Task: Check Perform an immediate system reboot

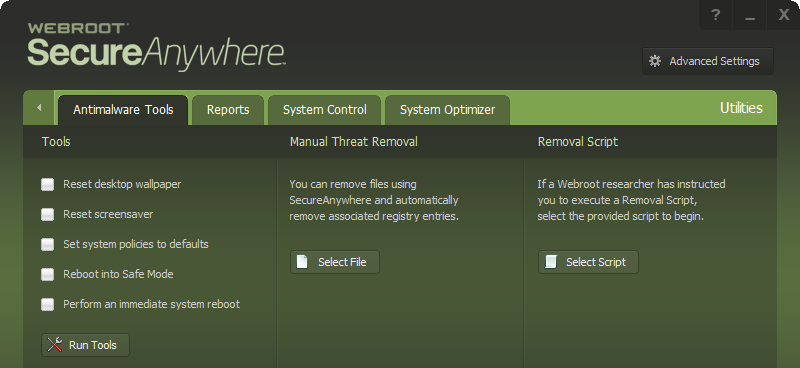Action: [47, 305]
